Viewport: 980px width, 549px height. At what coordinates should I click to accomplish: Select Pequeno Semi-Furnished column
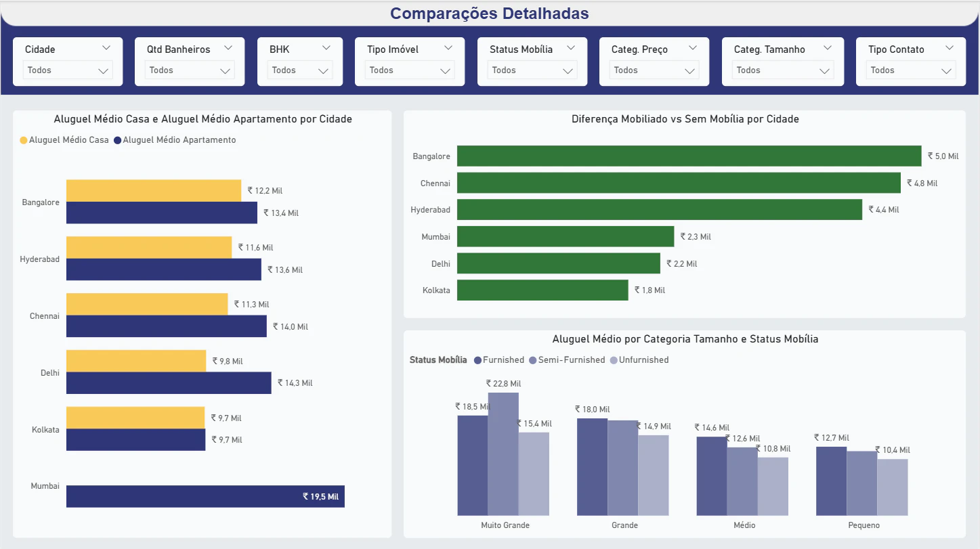[x=862, y=483]
